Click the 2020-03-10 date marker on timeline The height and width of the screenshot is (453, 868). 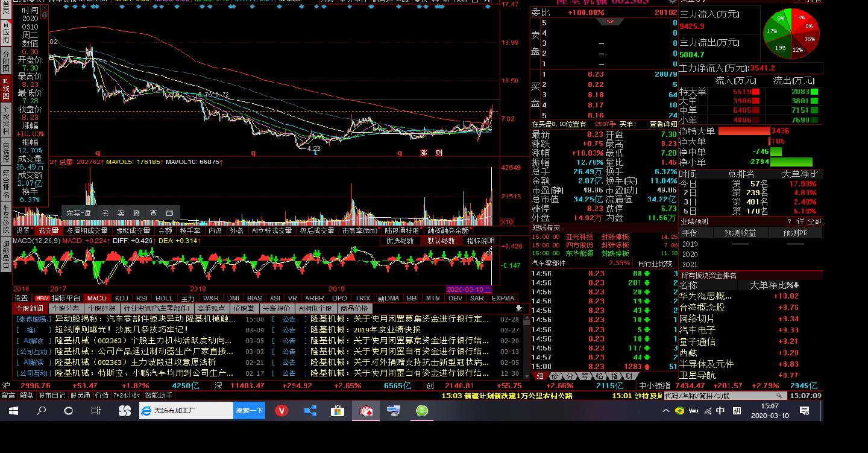pyautogui.click(x=470, y=289)
